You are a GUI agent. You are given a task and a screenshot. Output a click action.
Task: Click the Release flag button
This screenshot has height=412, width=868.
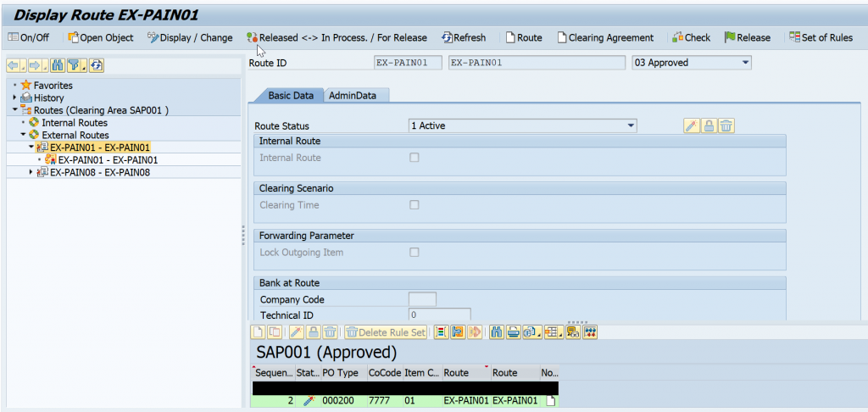click(x=748, y=37)
